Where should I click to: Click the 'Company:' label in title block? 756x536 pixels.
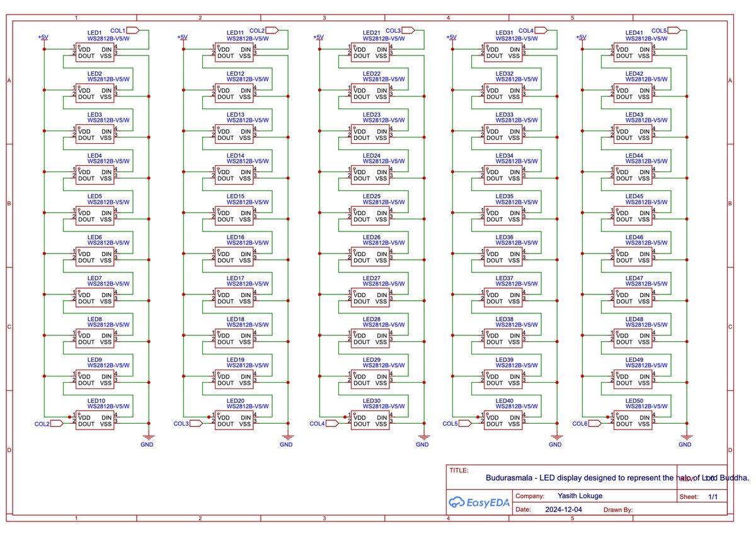[x=530, y=496]
